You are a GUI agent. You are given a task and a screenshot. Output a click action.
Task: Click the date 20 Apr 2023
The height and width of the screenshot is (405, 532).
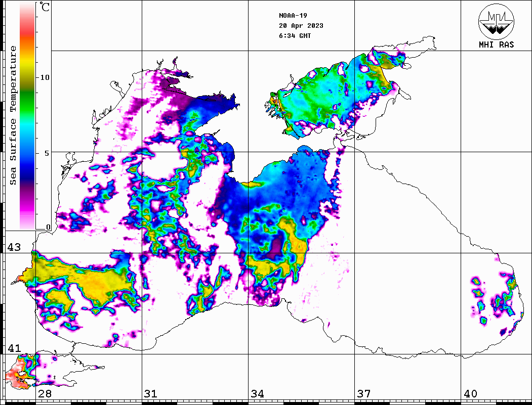301,26
